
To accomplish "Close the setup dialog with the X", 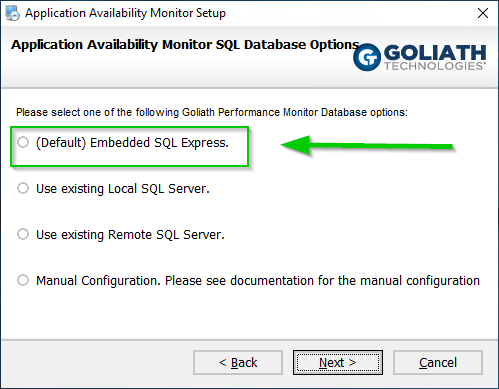I will pyautogui.click(x=483, y=13).
